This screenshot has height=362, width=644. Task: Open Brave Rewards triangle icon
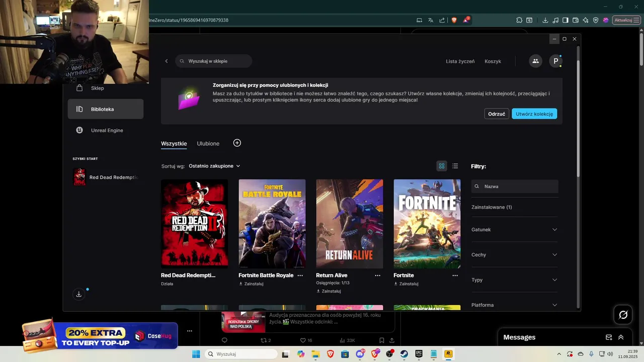[x=466, y=20]
